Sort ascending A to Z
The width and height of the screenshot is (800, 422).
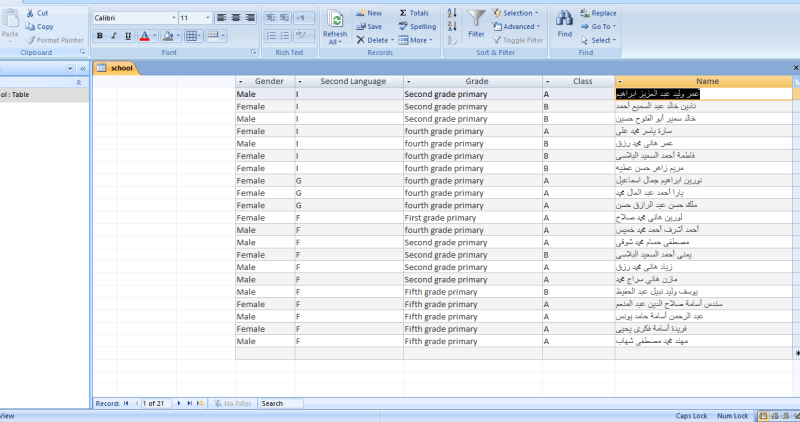coord(452,13)
